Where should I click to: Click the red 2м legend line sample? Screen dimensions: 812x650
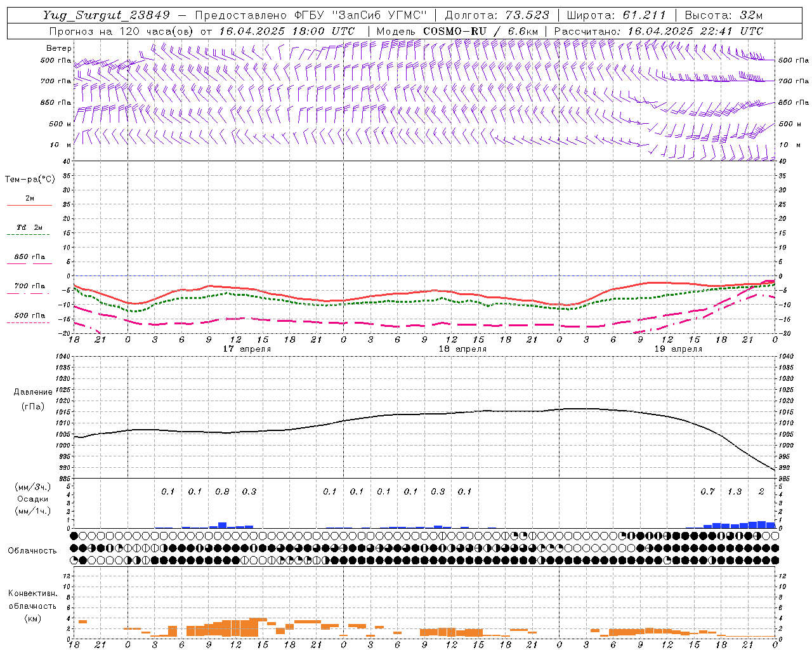point(29,206)
